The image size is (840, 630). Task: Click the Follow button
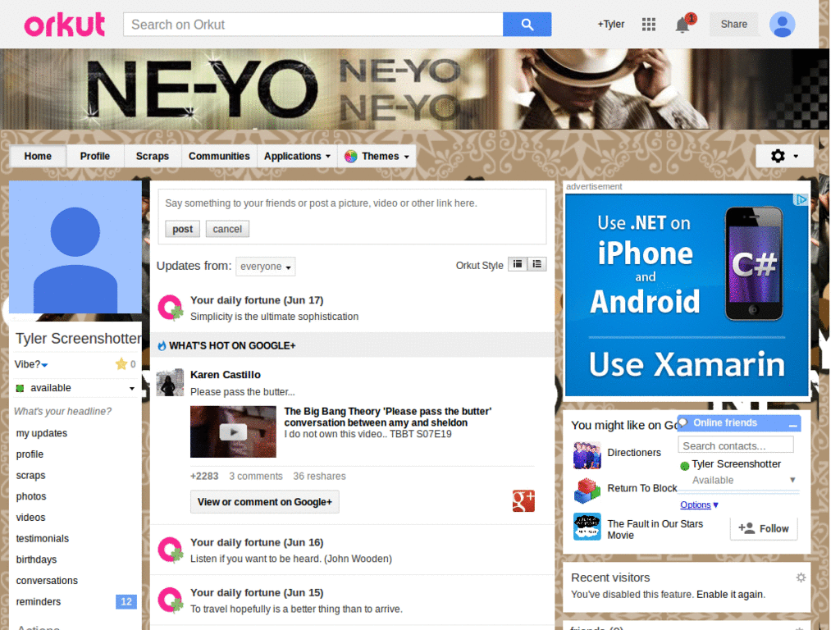pos(764,529)
